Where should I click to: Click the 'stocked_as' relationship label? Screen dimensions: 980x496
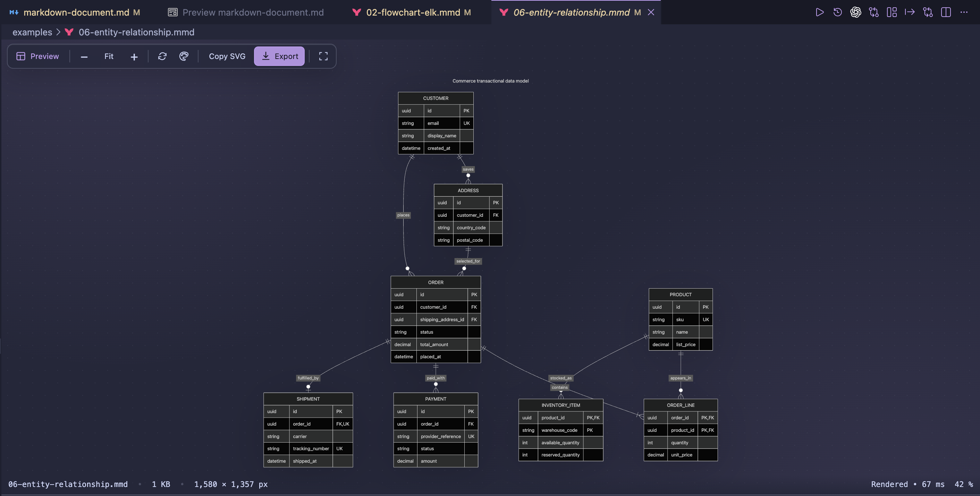(561, 378)
